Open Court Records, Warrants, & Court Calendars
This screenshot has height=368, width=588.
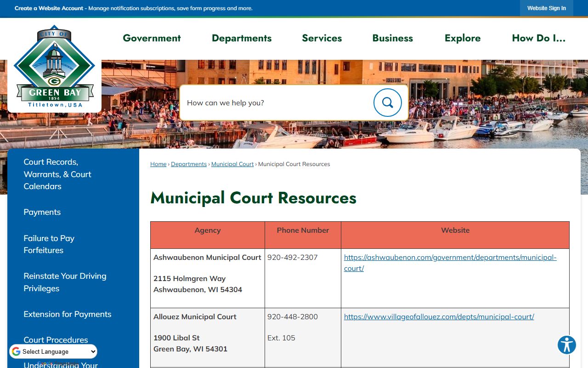57,174
